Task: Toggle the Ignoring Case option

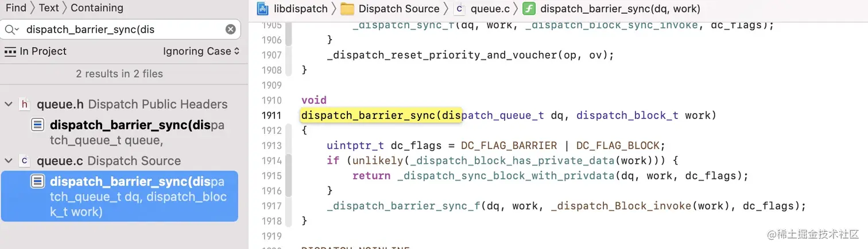Action: coord(201,51)
